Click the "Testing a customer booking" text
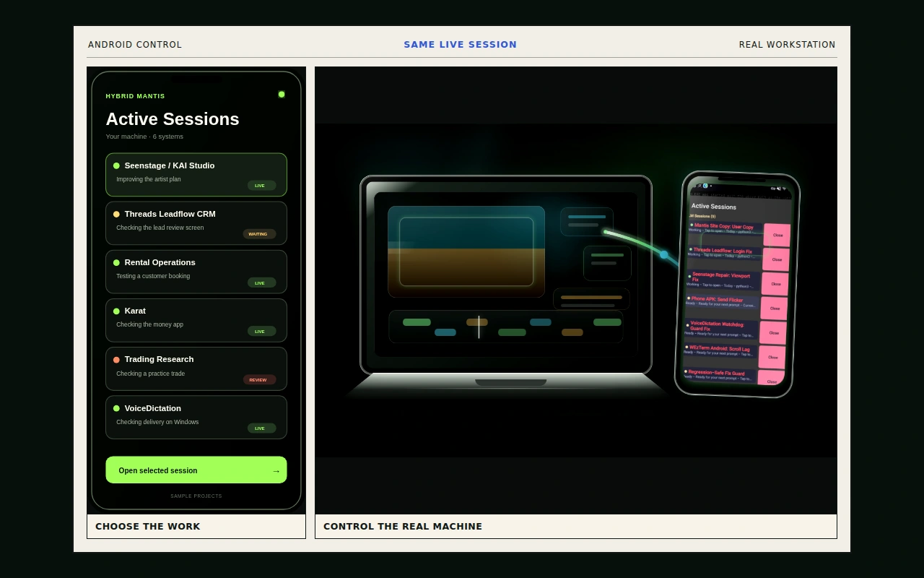The image size is (924, 578). 153,276
